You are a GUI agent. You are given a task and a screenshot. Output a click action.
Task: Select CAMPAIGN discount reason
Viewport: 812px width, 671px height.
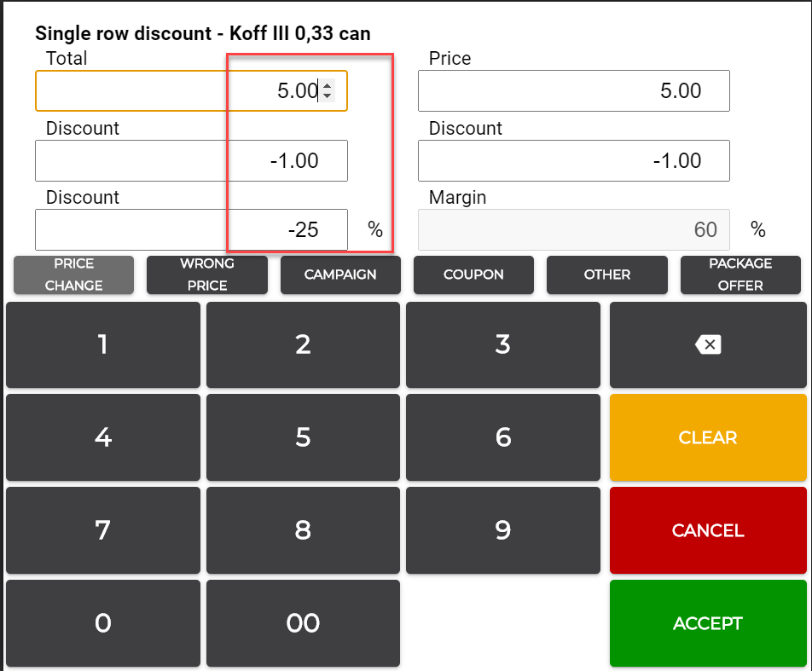click(x=340, y=275)
